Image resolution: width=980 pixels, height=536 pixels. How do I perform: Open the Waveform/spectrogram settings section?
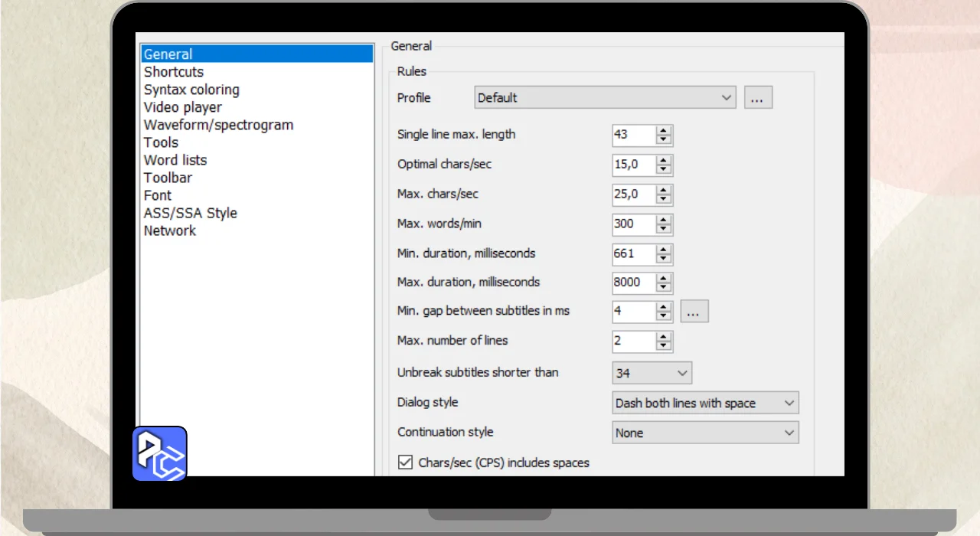coord(218,125)
